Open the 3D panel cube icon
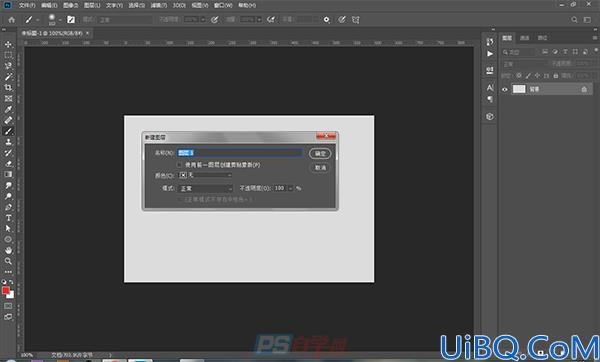 (490, 116)
